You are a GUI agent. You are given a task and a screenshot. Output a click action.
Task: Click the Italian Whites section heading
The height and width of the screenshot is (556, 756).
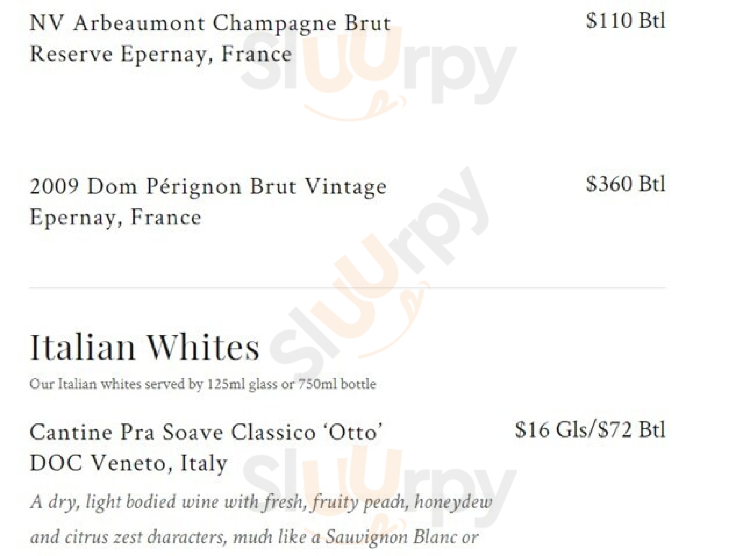click(145, 347)
